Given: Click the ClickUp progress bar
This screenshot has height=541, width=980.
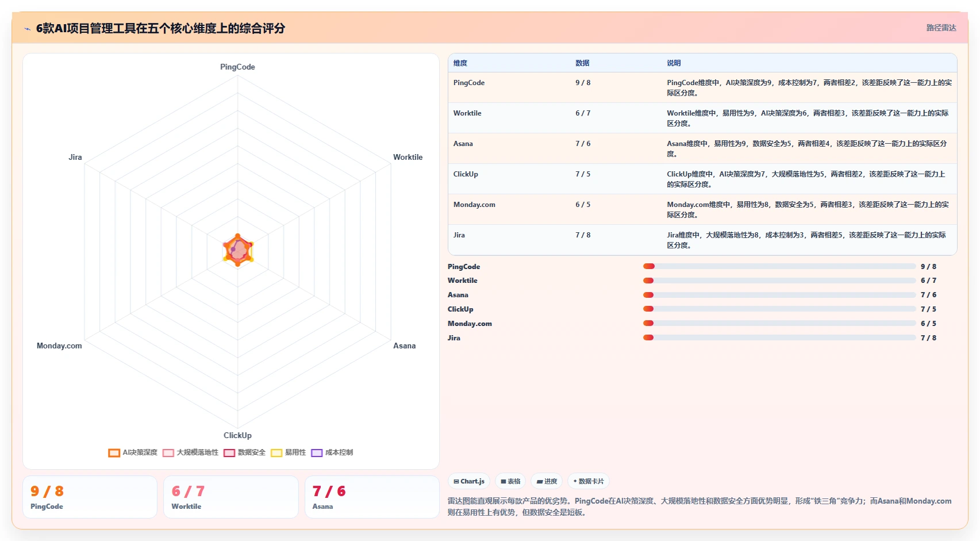Looking at the screenshot, I should [779, 309].
